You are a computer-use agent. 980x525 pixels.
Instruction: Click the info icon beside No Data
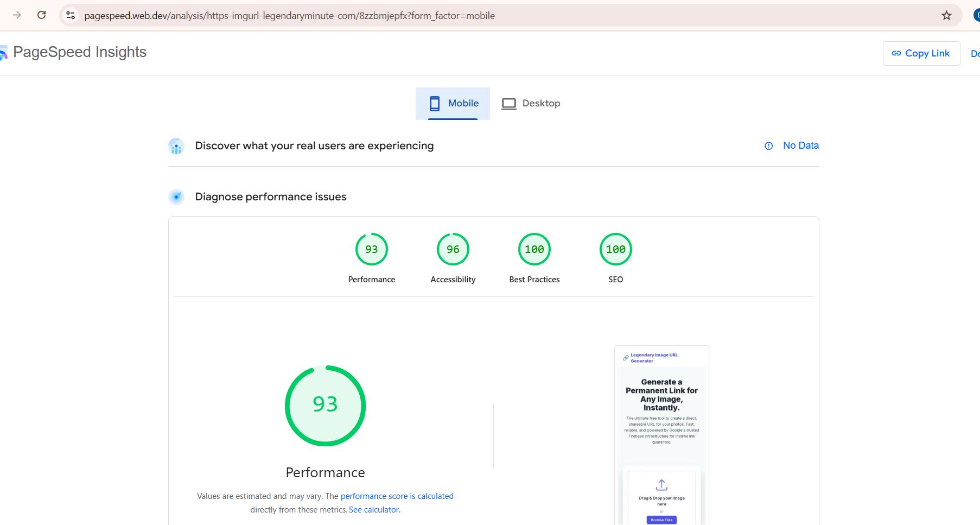click(768, 146)
